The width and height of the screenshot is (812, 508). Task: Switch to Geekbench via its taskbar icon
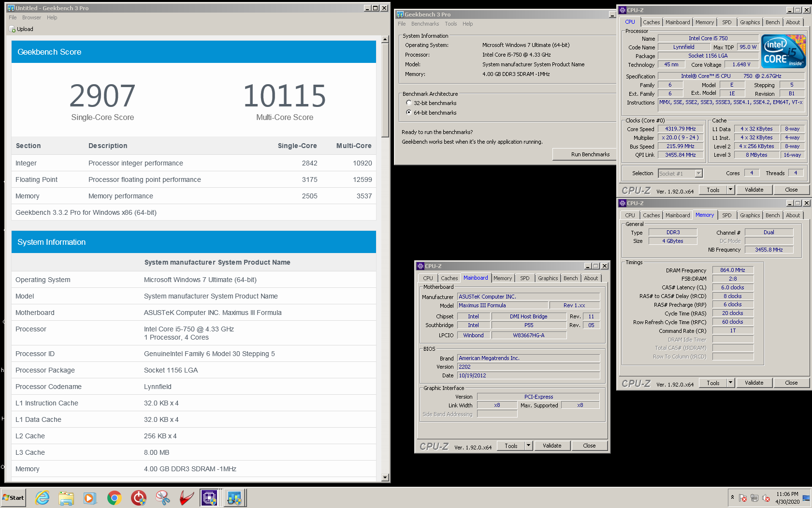(235, 497)
